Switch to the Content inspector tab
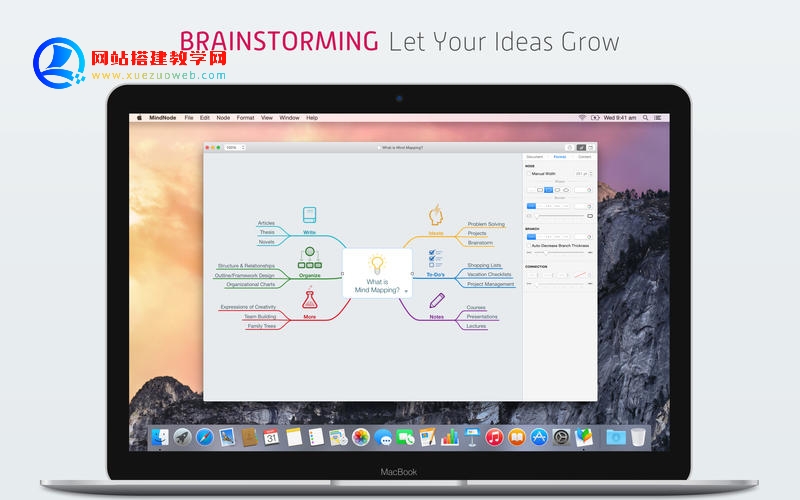 (x=584, y=157)
